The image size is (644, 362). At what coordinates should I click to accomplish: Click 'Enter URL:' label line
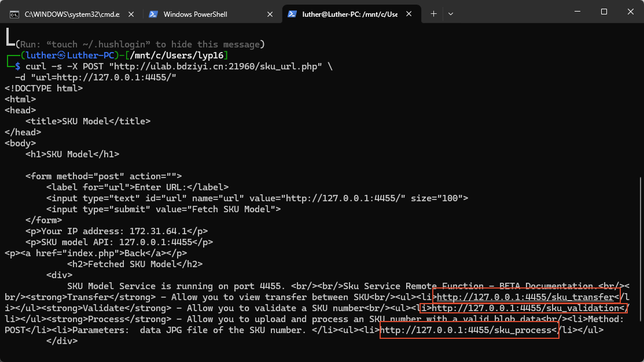pyautogui.click(x=138, y=187)
